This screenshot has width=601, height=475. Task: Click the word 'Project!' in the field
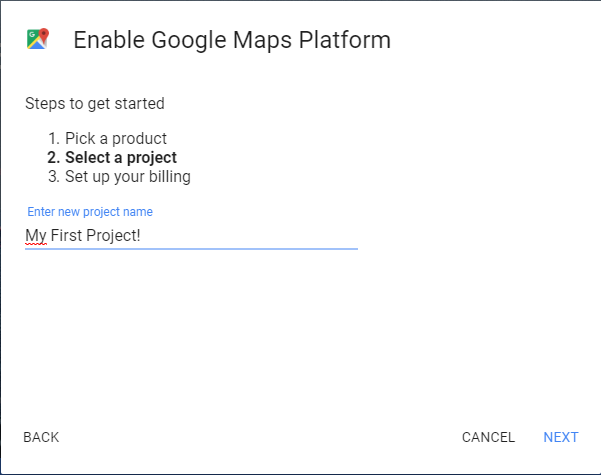point(113,235)
